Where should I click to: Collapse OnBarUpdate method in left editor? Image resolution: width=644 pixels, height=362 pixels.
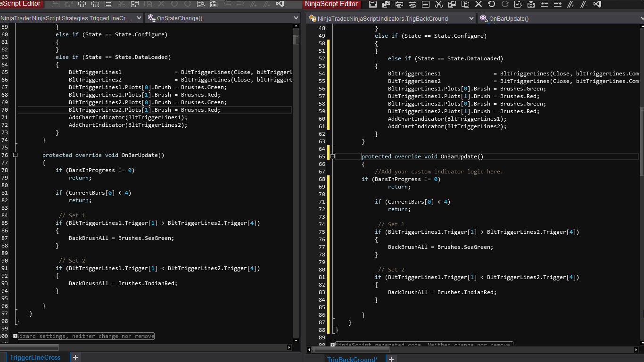[16, 155]
